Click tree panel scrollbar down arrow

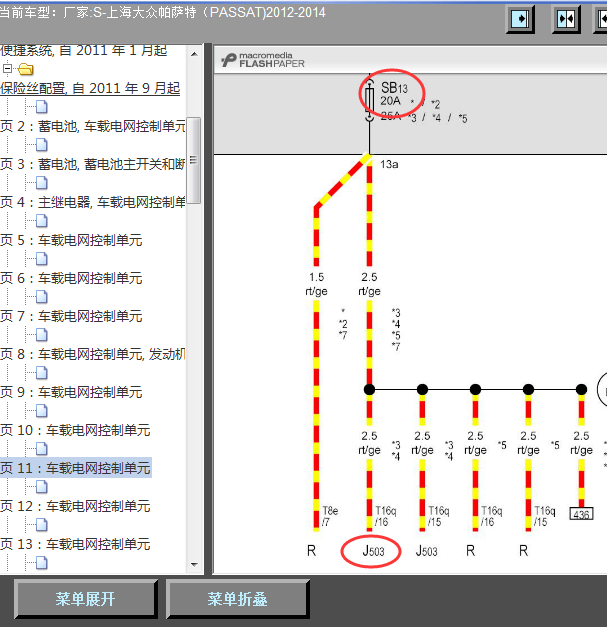(194, 565)
